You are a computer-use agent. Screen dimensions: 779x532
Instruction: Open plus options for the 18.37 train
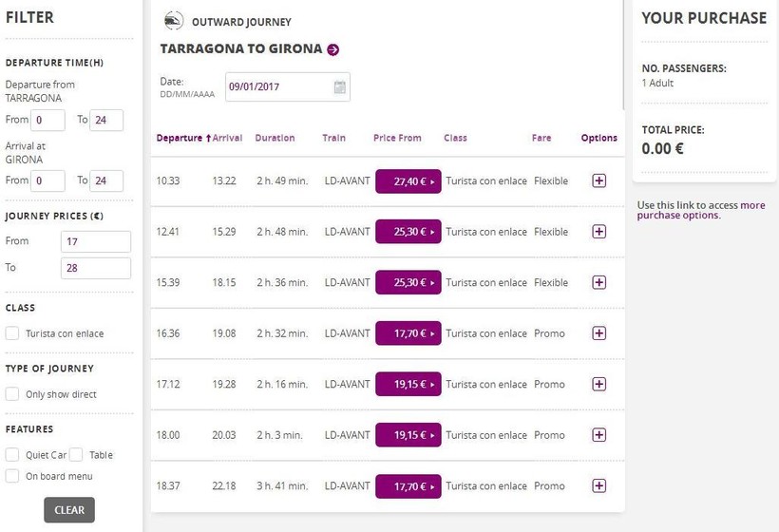point(598,485)
